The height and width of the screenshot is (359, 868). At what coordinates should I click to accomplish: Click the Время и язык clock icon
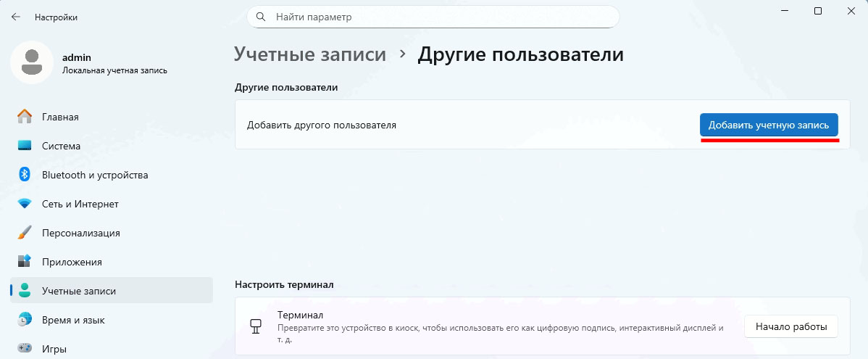pyautogui.click(x=25, y=320)
